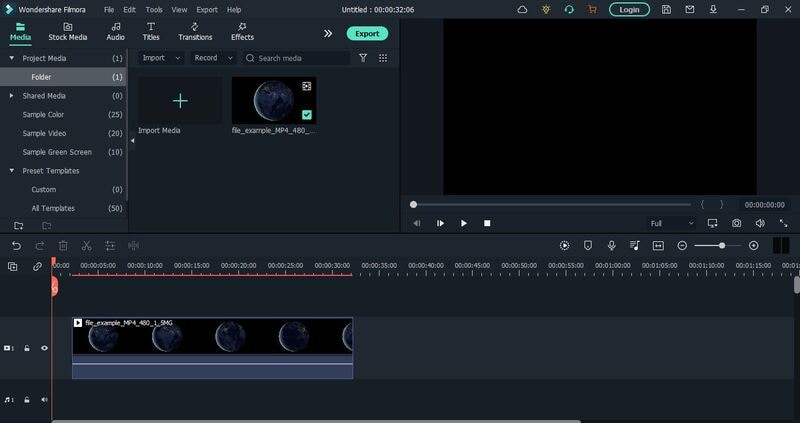Click the split scissors icon

[86, 246]
